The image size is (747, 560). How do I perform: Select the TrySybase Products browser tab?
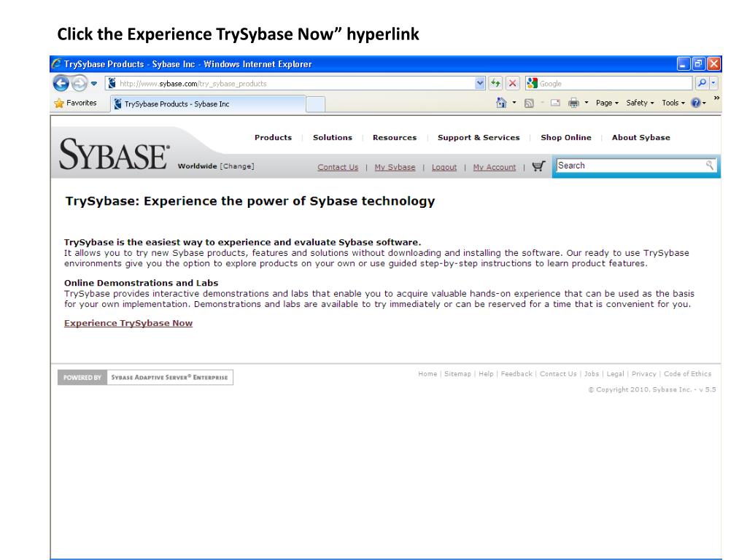208,104
